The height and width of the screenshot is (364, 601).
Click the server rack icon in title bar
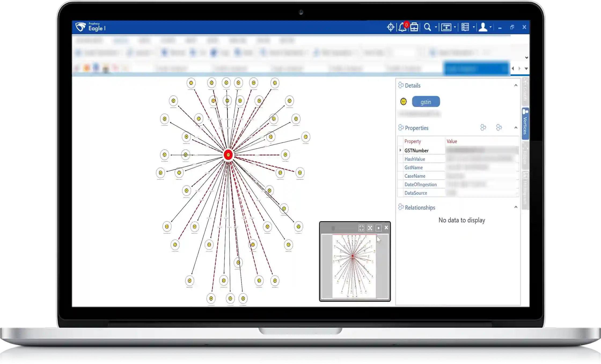point(465,27)
